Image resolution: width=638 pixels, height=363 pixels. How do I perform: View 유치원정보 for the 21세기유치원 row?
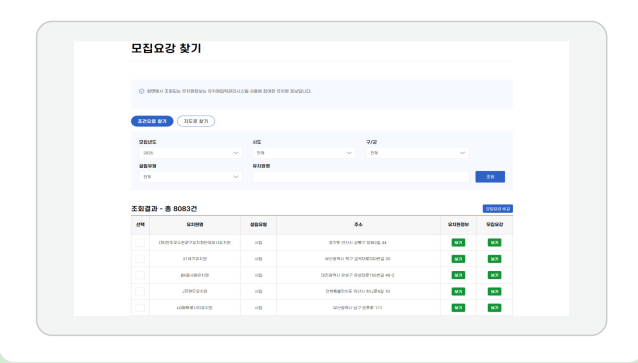click(458, 259)
